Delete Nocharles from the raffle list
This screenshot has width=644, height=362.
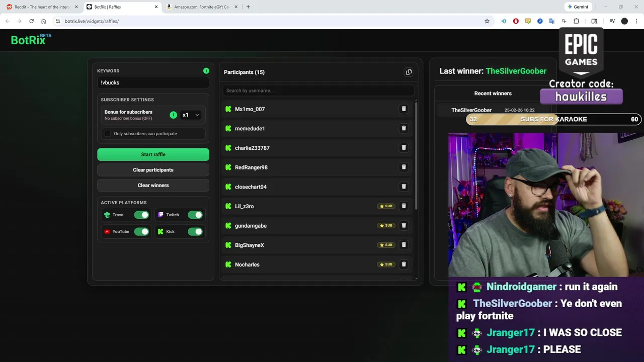[404, 264]
